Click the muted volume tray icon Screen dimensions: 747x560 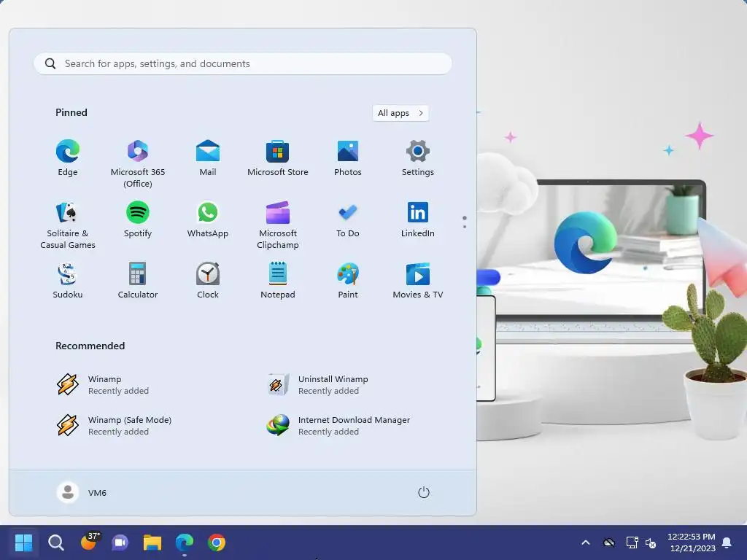[x=651, y=542]
